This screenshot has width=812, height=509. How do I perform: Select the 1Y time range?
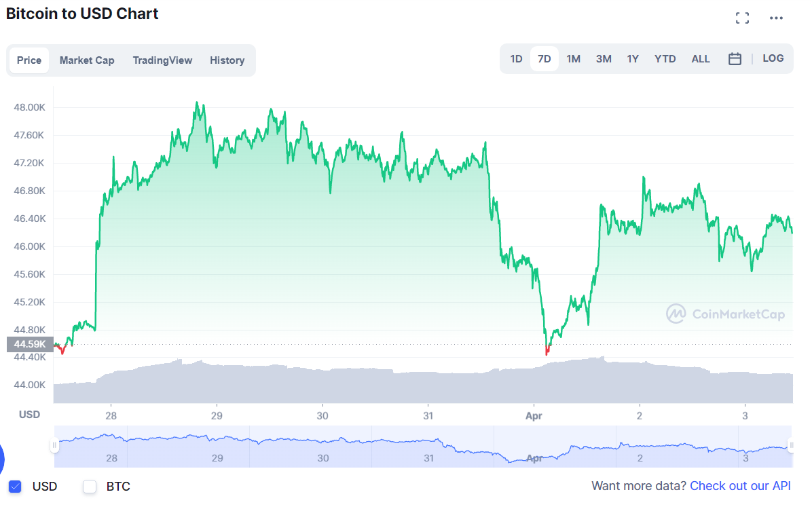pos(633,59)
